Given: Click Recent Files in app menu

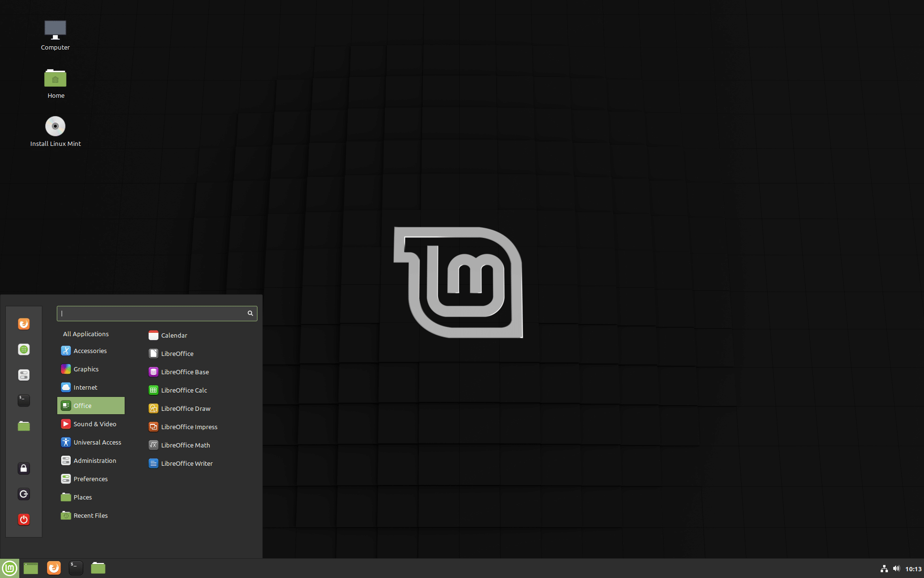Looking at the screenshot, I should coord(90,515).
